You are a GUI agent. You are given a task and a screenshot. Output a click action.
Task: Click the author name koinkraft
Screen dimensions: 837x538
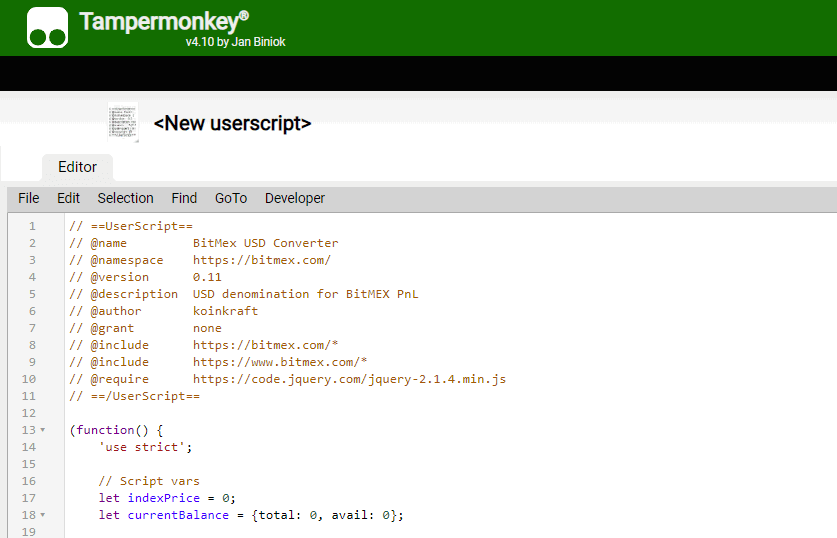228,311
